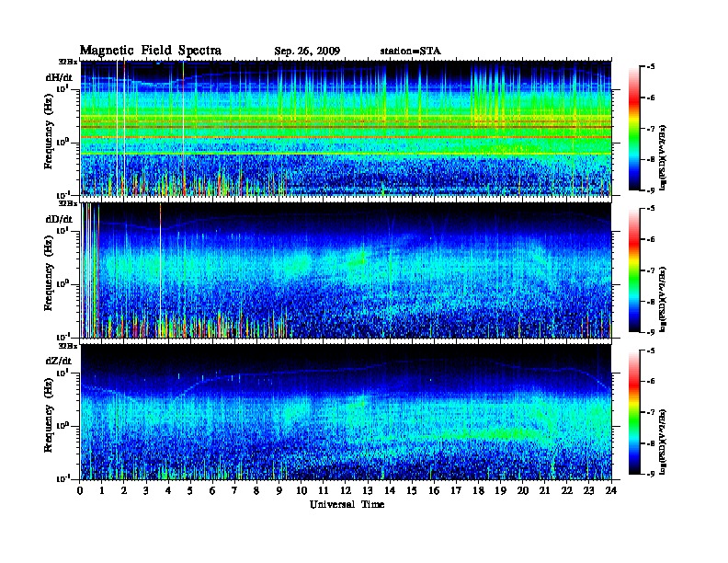Click hour tick label 10 on time axis
Image resolution: width=728 pixels, height=563 pixels.
tap(301, 491)
